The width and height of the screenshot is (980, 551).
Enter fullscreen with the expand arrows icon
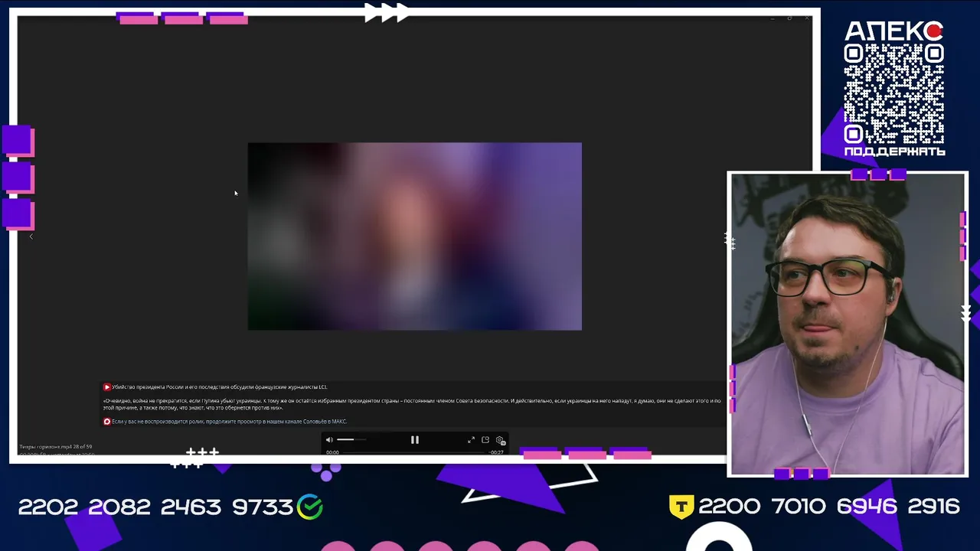click(x=471, y=440)
